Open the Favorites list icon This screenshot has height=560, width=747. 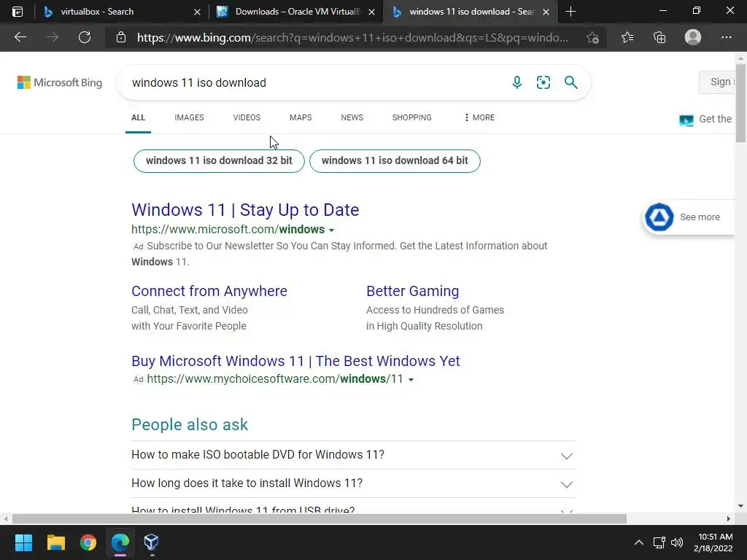point(627,37)
